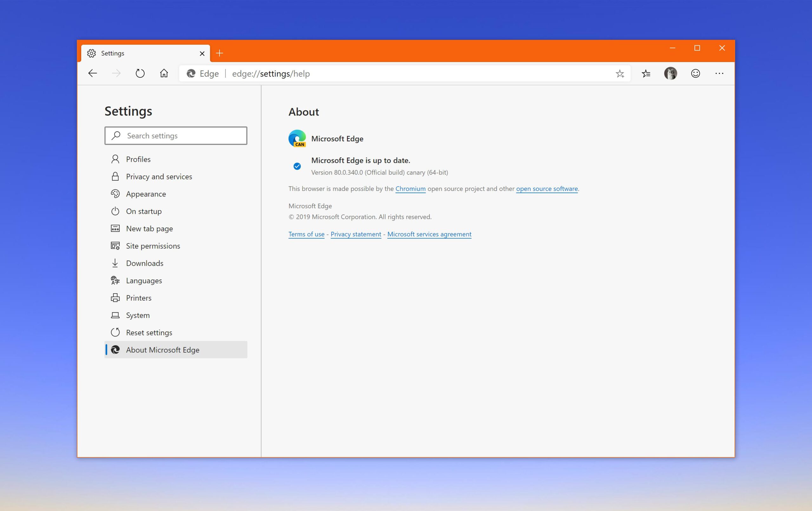The height and width of the screenshot is (511, 812).
Task: Click the search magnifier icon
Action: 116,135
